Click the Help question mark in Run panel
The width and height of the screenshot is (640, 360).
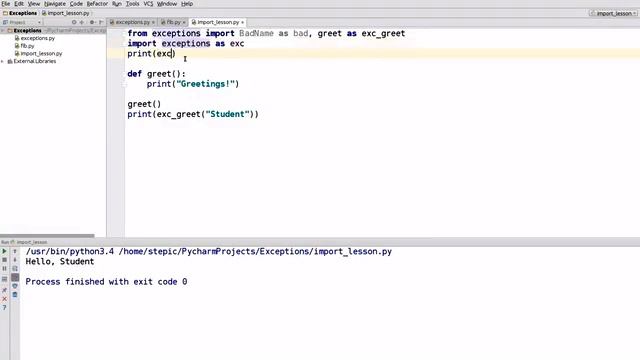(x=4, y=308)
